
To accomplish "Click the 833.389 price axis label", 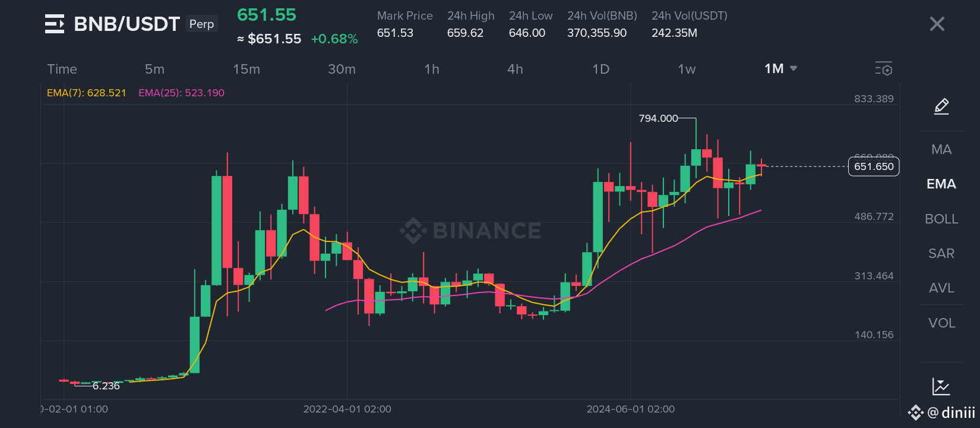I will (874, 99).
